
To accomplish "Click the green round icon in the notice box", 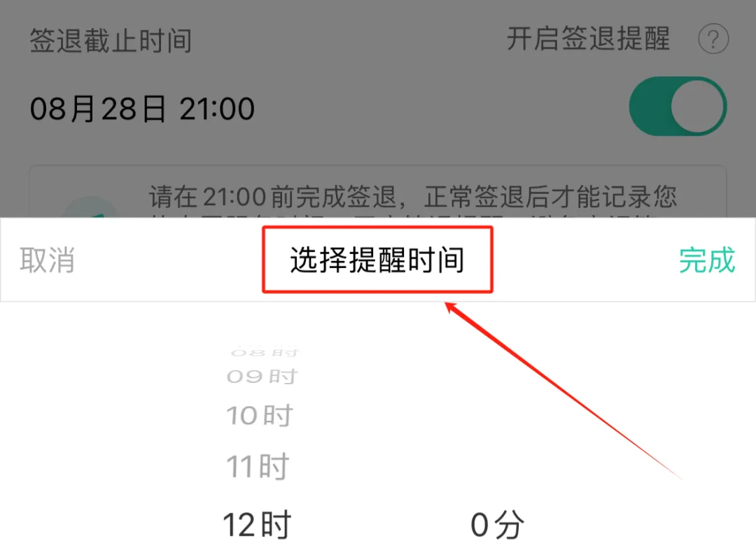I will [90, 207].
